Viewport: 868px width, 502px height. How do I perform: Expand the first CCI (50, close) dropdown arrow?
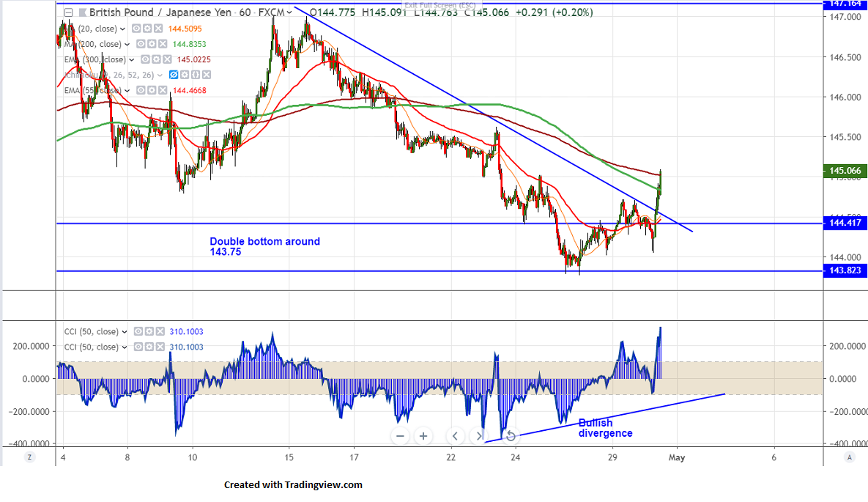coord(125,332)
